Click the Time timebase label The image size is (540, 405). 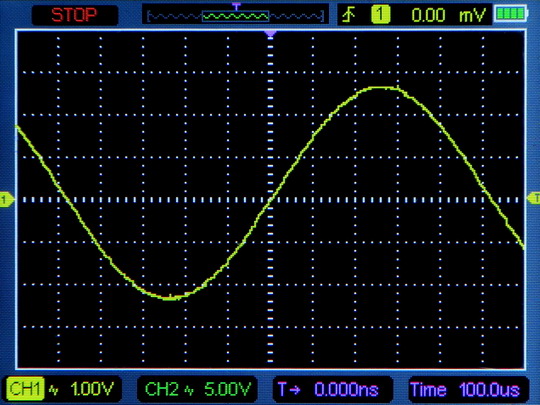428,390
